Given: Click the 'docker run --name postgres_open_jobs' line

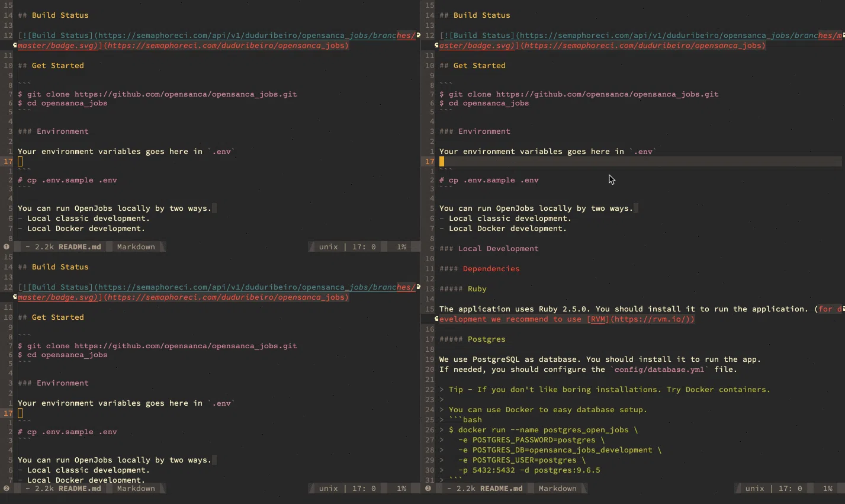Looking at the screenshot, I should [x=539, y=430].
